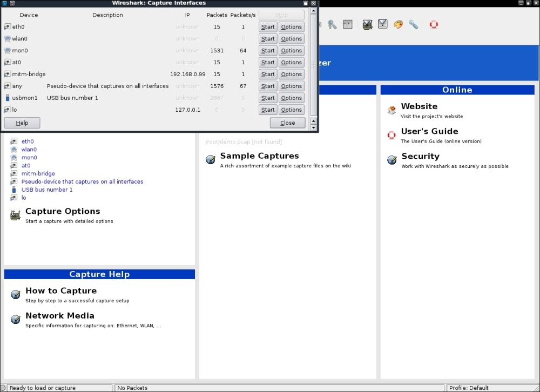
Task: Select mitm-bridge link in main interface list
Action: tap(38, 174)
